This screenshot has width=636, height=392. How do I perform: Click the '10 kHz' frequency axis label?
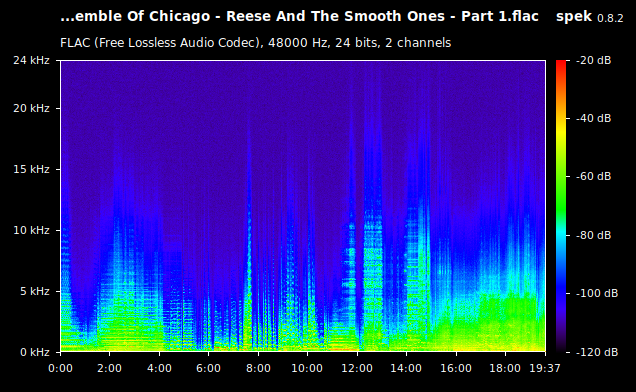31,230
